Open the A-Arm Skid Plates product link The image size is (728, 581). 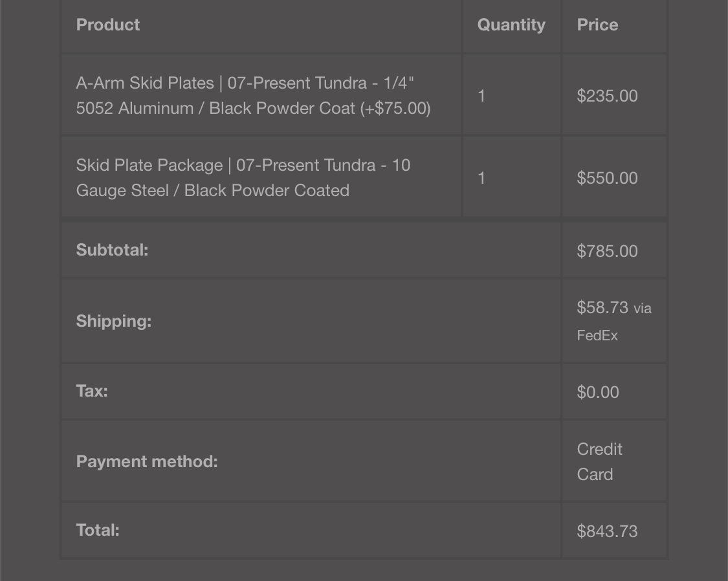[253, 95]
